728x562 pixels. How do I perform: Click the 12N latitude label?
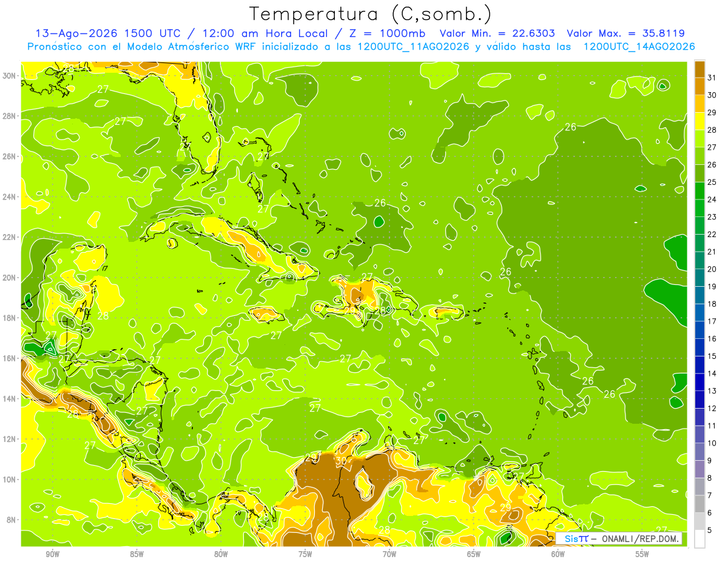click(10, 439)
